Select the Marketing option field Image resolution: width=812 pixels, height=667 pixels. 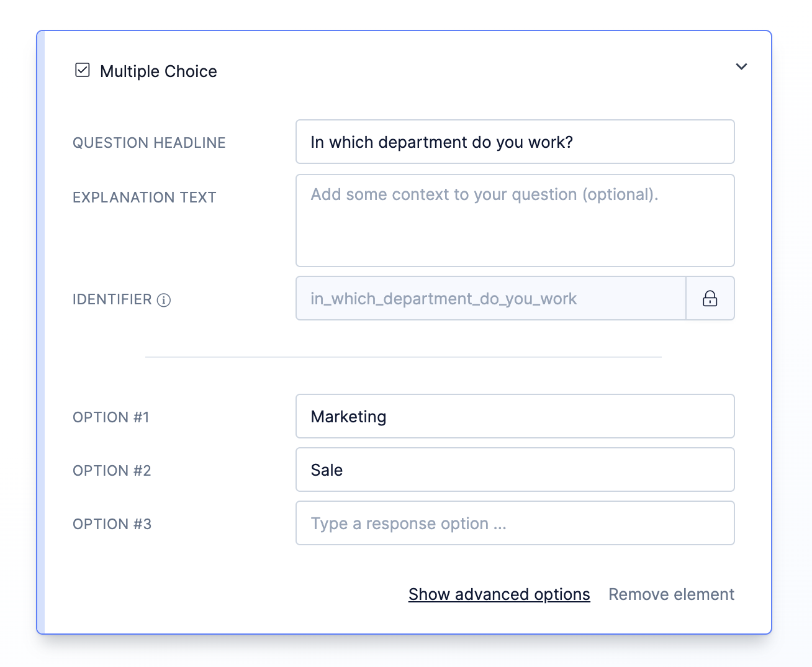click(515, 416)
